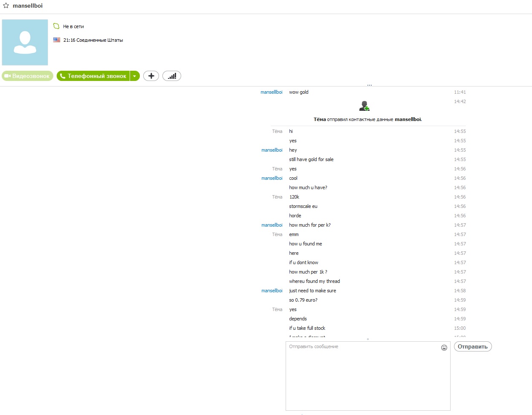
Task: Click the ellipsis to show earlier messages
Action: tap(370, 85)
